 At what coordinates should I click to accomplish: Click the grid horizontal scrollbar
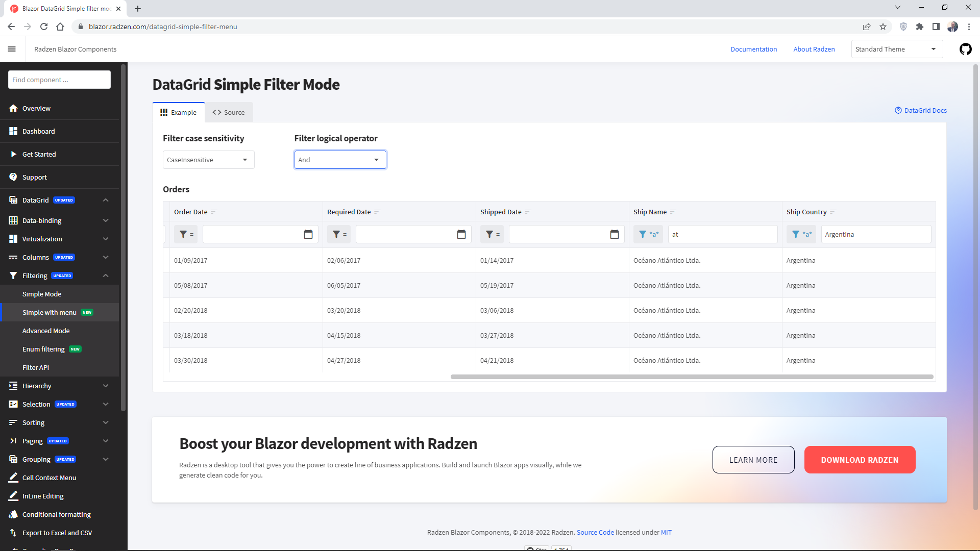pyautogui.click(x=692, y=377)
